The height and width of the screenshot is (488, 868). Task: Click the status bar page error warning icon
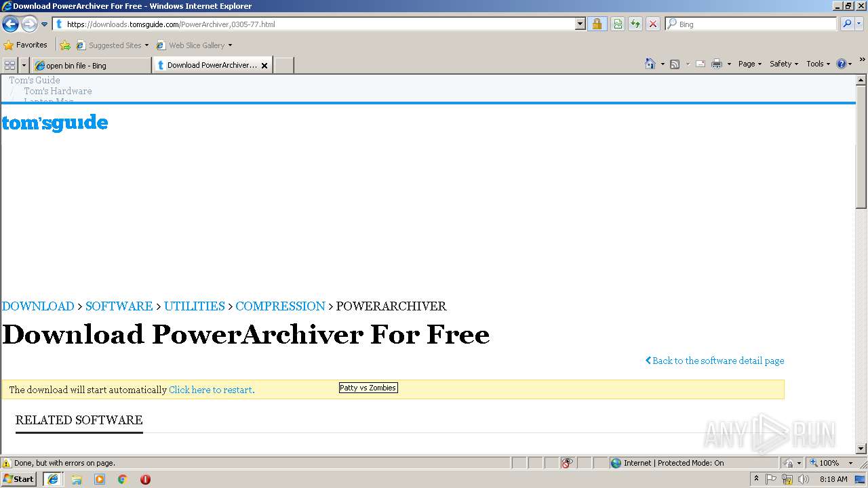point(7,463)
